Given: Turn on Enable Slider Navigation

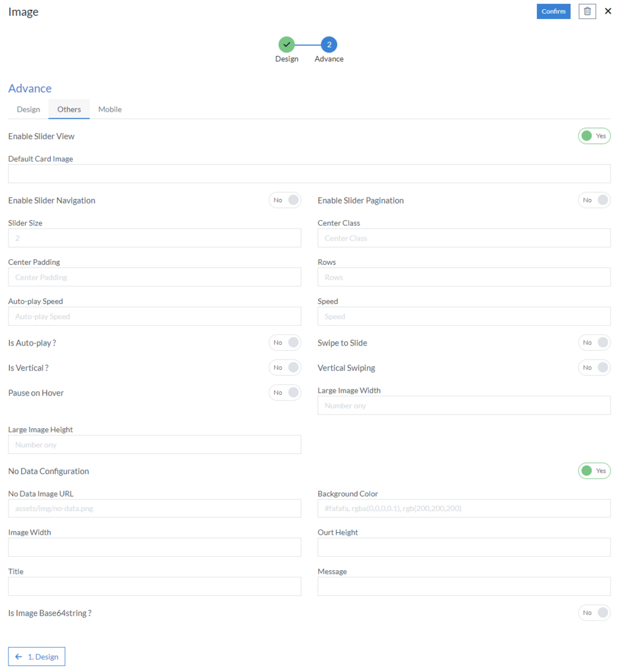Looking at the screenshot, I should (285, 200).
